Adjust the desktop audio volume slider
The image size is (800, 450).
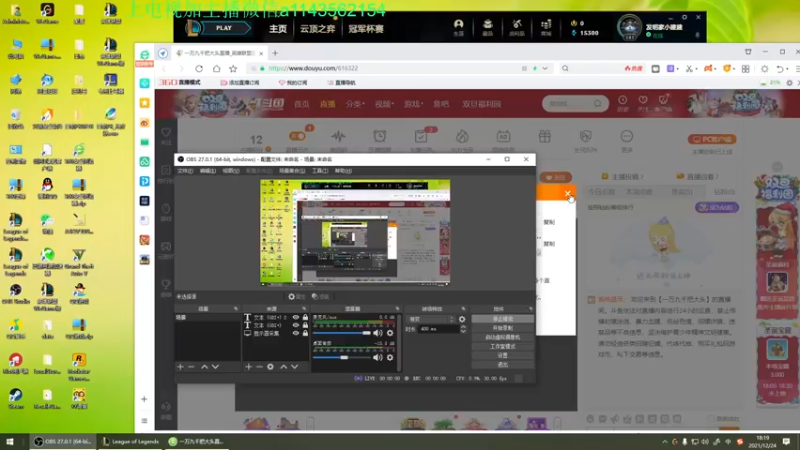point(342,358)
